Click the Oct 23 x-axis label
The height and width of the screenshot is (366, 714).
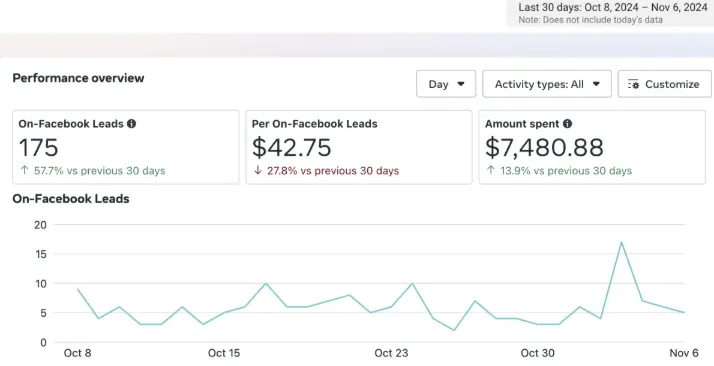coord(391,353)
